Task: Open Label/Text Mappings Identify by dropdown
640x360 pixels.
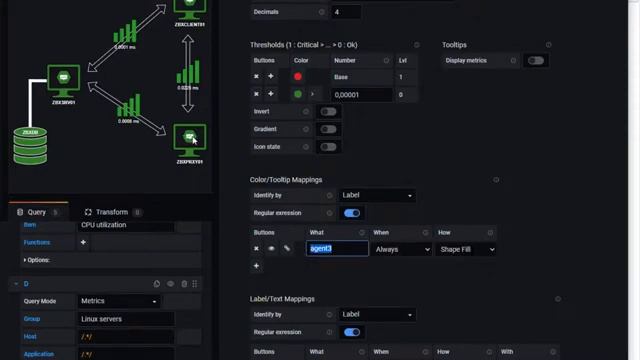Action: [377, 315]
